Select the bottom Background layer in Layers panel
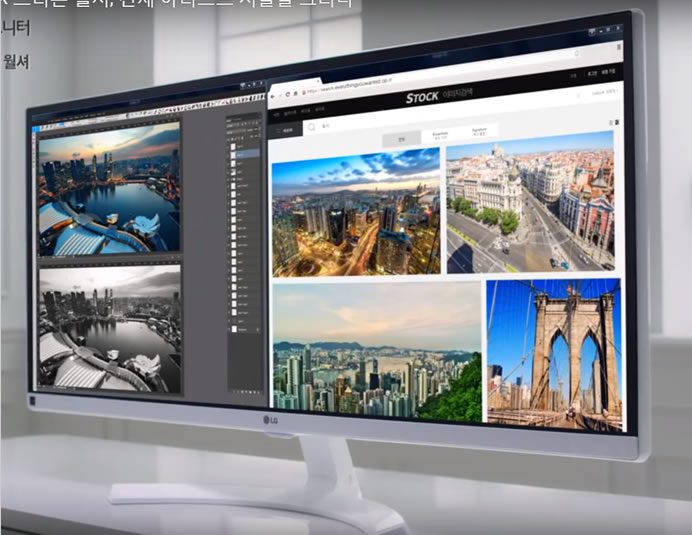Screen dimensions: 692x535 pyautogui.click(x=244, y=329)
